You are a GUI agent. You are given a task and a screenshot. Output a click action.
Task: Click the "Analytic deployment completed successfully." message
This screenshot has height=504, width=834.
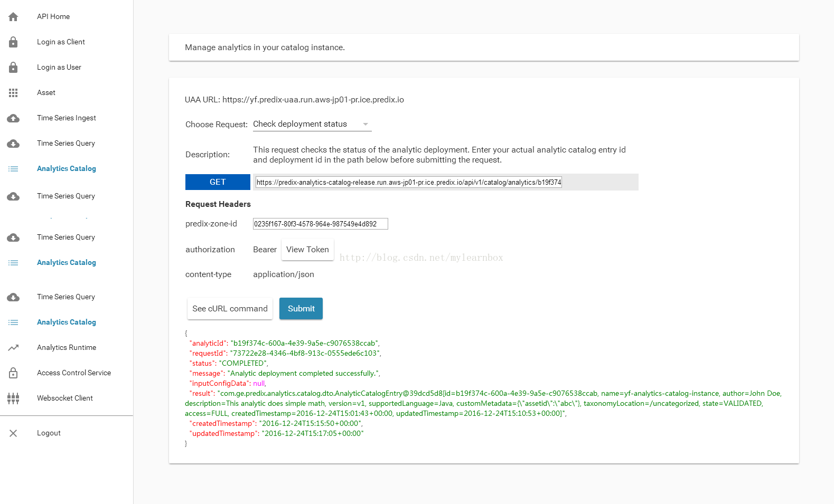point(303,373)
